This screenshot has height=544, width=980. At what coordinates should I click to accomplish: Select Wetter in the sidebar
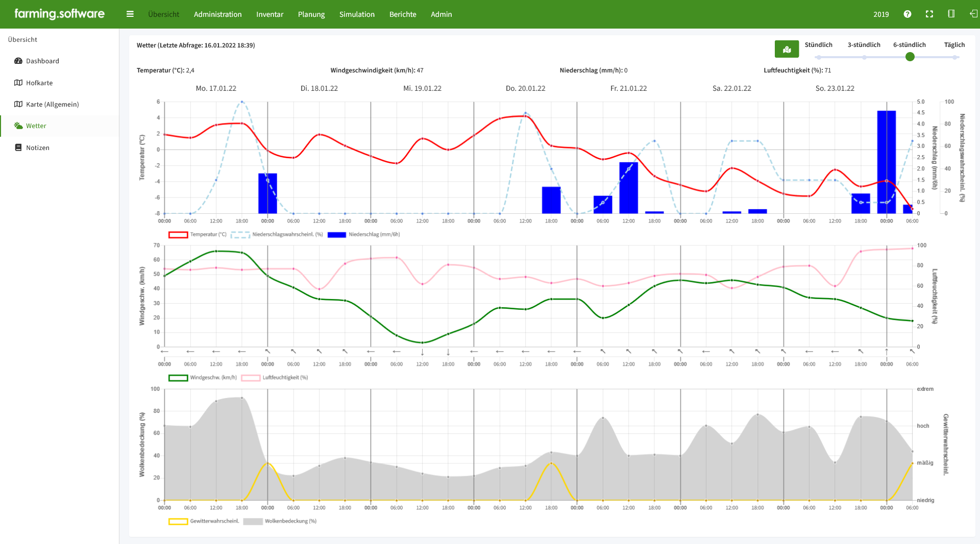tap(59, 126)
